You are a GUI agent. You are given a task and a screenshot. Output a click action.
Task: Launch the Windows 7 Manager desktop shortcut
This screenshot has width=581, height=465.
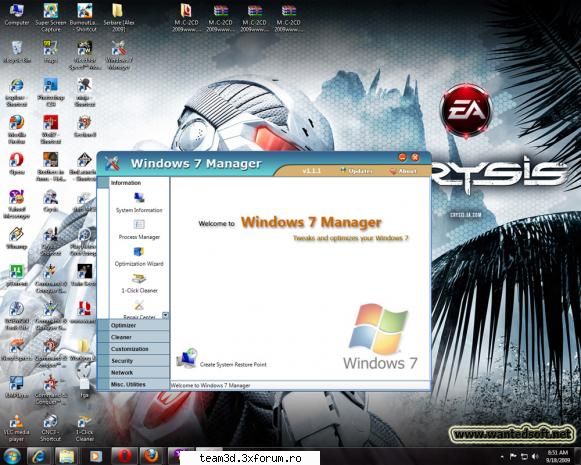pos(119,55)
